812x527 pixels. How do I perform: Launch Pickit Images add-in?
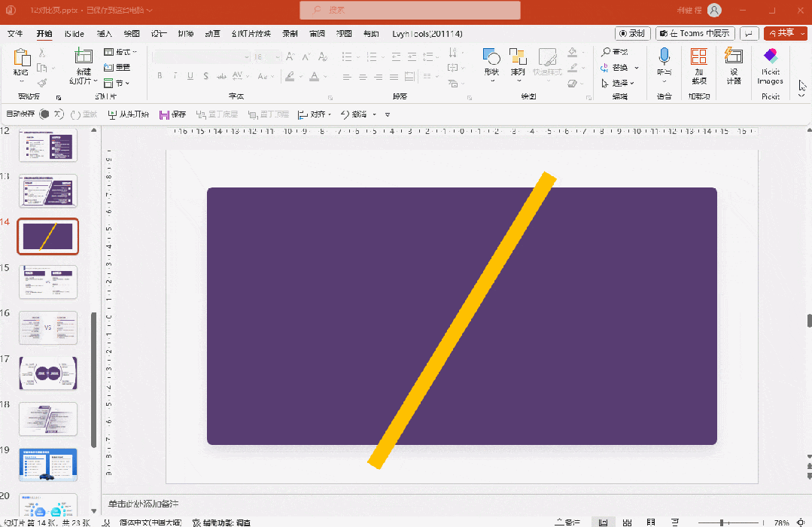770,65
